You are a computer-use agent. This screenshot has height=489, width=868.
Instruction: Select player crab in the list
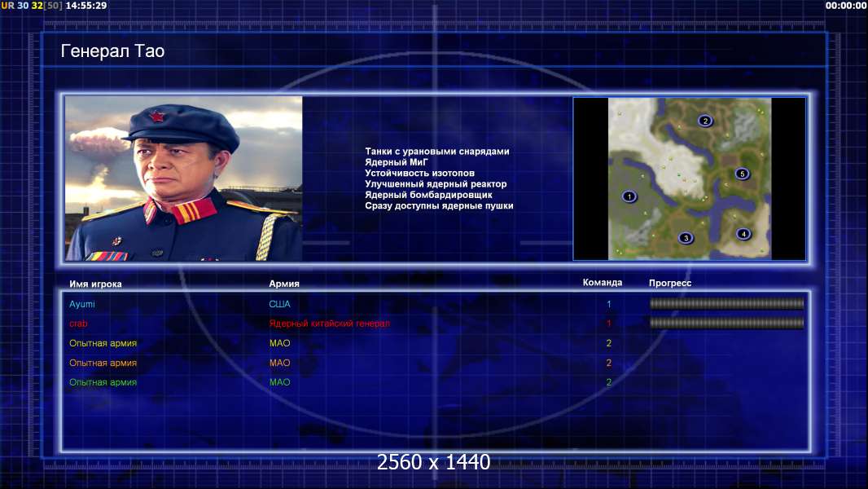tap(78, 324)
